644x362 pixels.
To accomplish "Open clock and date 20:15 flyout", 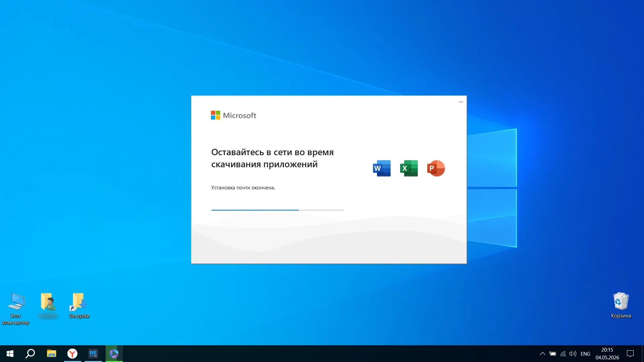I will (x=607, y=354).
